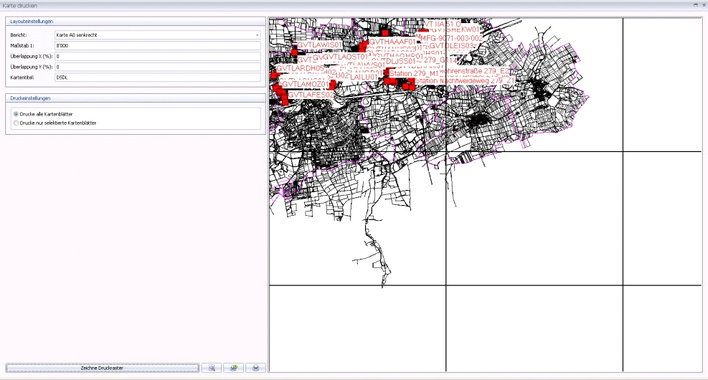The height and width of the screenshot is (380, 708).
Task: Click the Bericht combo box arrow
Action: [257, 35]
